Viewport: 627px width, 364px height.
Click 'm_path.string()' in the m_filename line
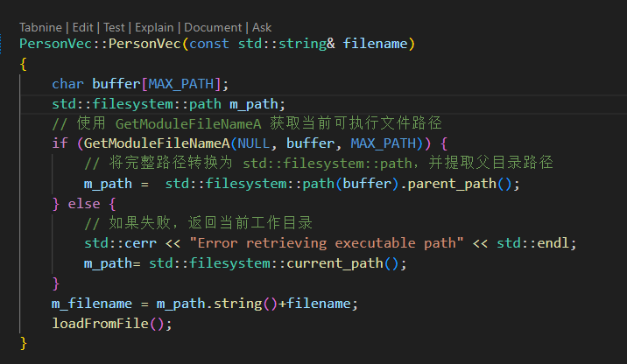pos(216,304)
